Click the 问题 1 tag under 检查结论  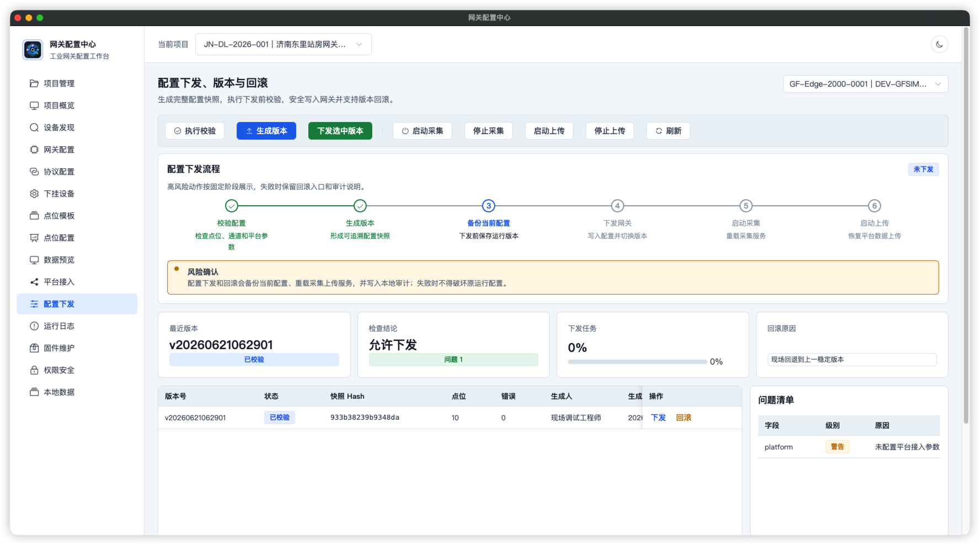[x=453, y=359]
